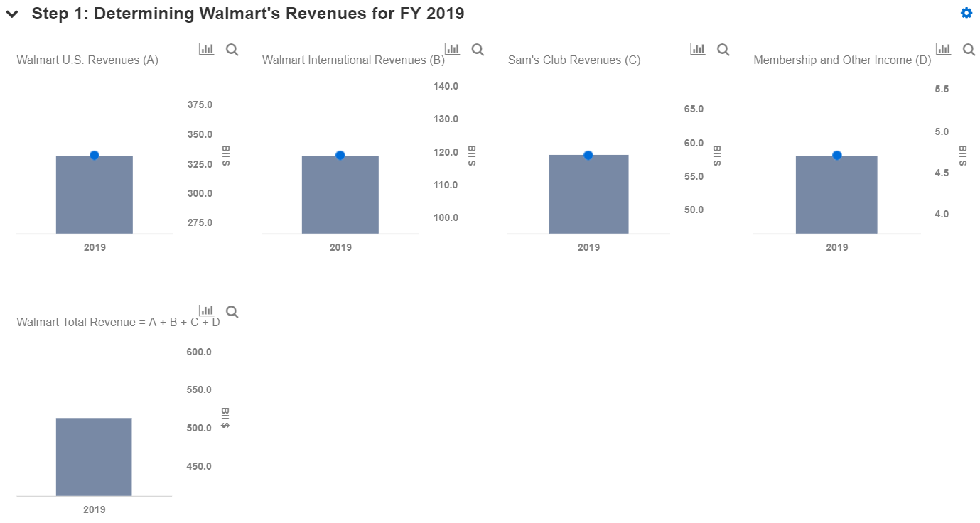Collapse the Step 1 section chevron

[x=12, y=14]
